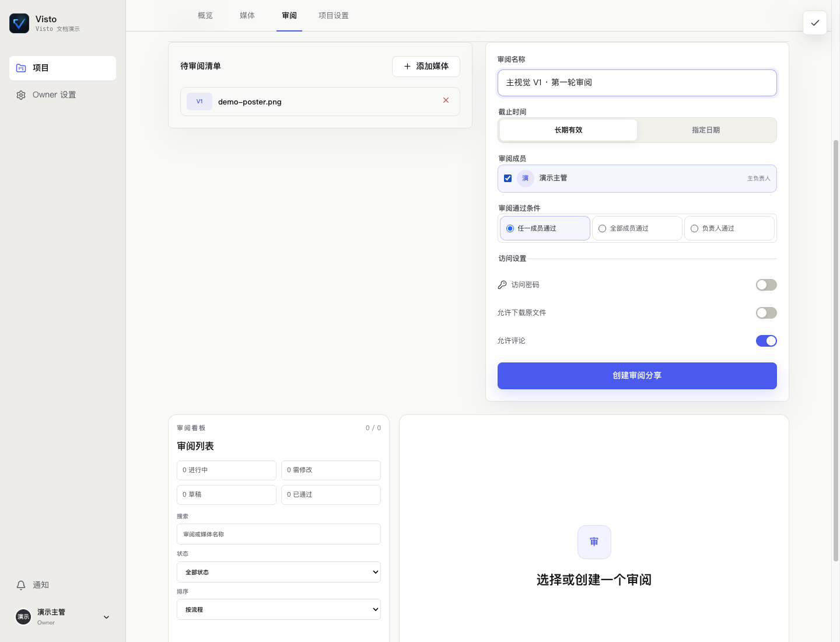Filter by 0 已通过 status card

coord(331,495)
